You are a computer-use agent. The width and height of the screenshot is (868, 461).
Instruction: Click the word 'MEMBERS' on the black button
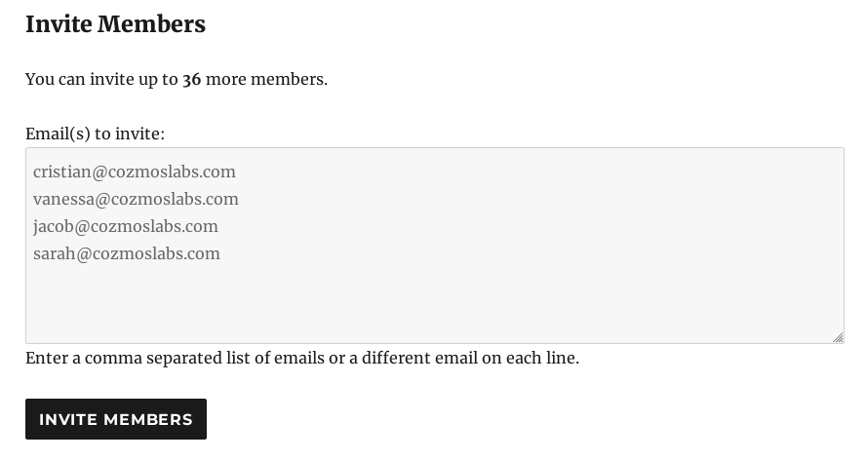pos(148,419)
